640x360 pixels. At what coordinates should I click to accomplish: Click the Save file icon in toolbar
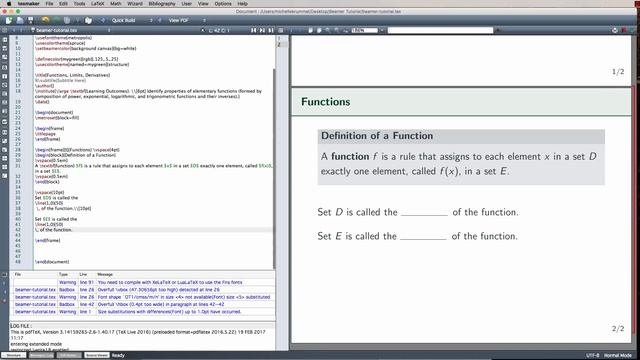click(x=31, y=20)
